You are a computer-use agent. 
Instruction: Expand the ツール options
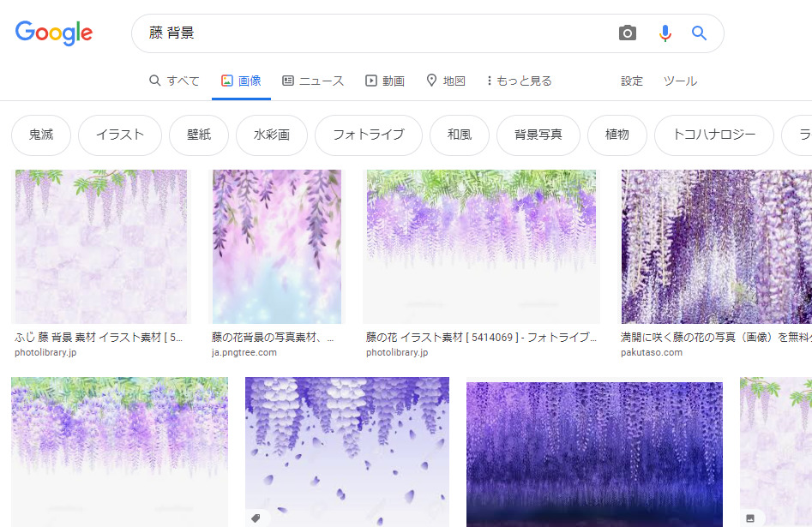680,81
